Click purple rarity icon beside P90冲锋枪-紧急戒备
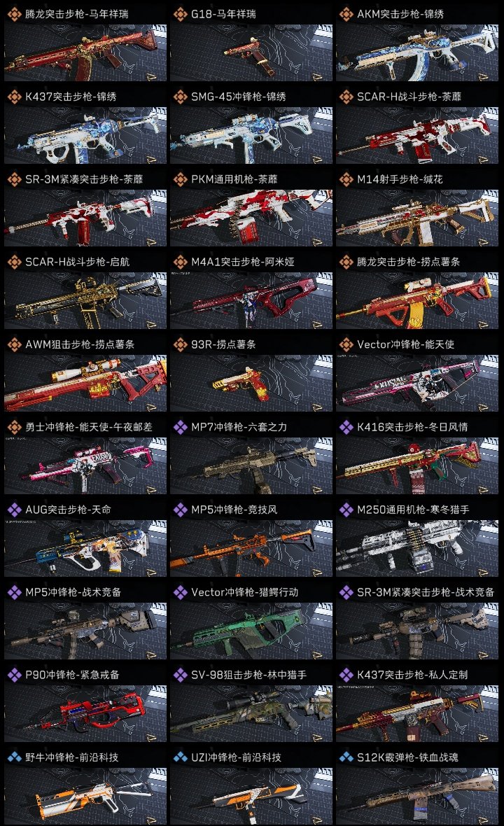The image size is (504, 826). coord(14,675)
